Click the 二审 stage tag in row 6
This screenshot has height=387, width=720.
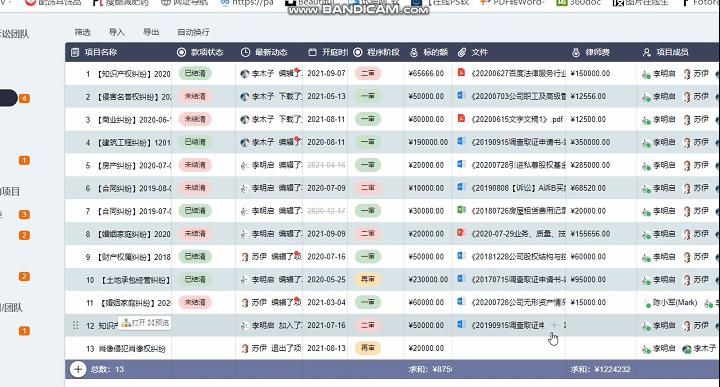click(x=368, y=188)
